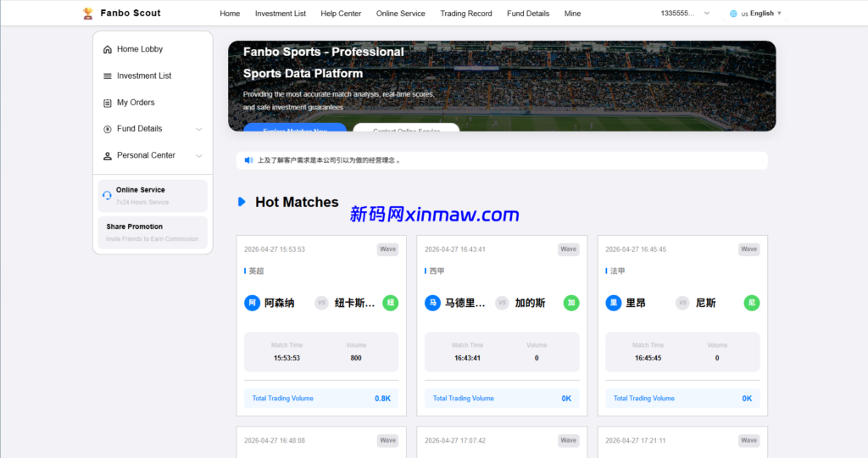
Task: Click Total Trading Volume 0.8K row
Action: tap(321, 398)
